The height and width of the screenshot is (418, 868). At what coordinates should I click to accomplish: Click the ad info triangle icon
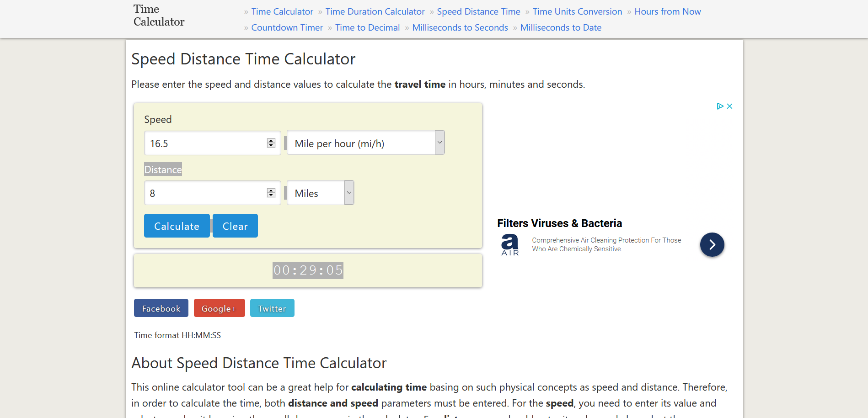(720, 106)
